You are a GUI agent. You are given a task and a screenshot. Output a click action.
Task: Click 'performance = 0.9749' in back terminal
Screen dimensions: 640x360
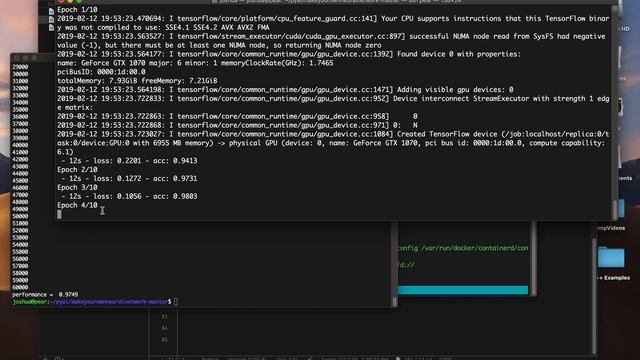tap(45, 294)
